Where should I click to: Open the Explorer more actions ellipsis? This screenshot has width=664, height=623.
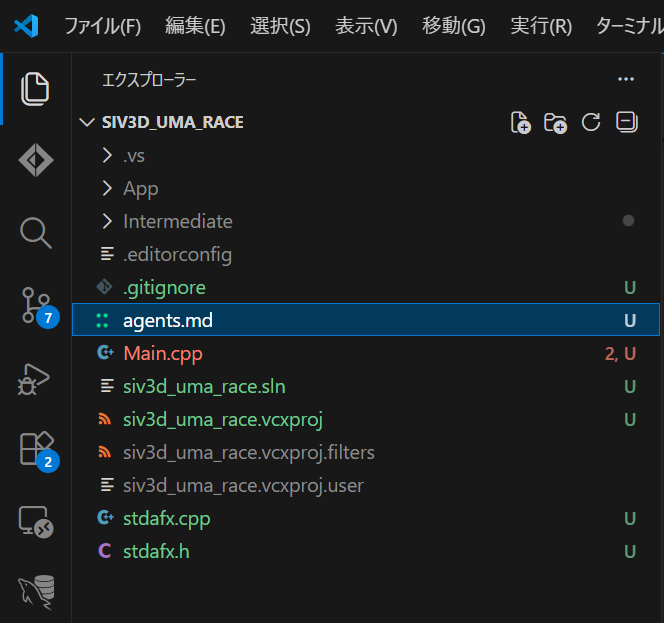pos(626,78)
